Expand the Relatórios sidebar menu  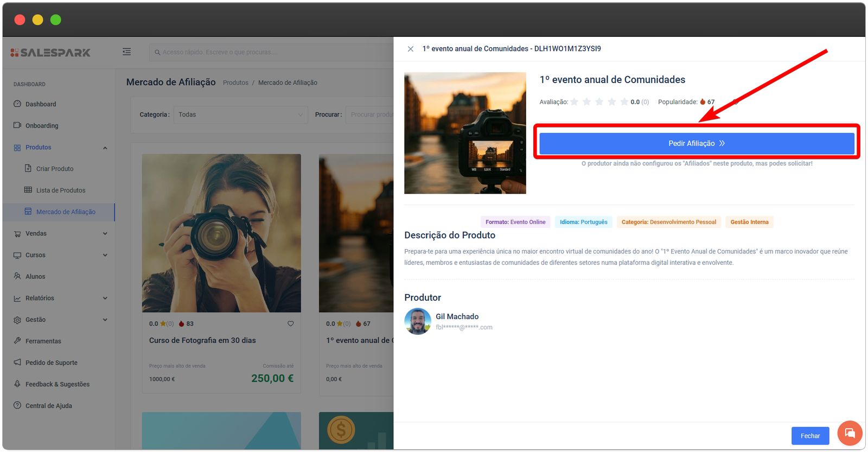[x=105, y=298]
